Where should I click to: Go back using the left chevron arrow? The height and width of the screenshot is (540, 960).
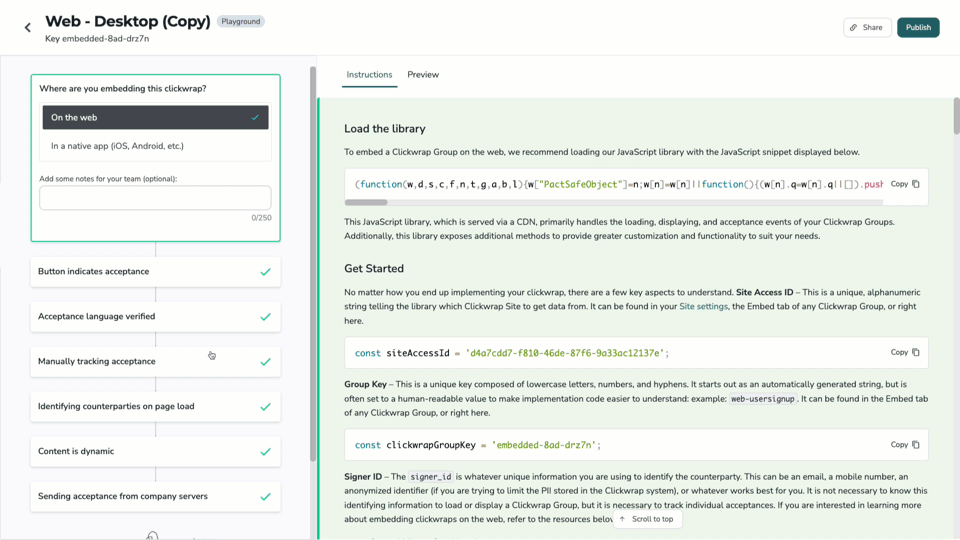28,28
